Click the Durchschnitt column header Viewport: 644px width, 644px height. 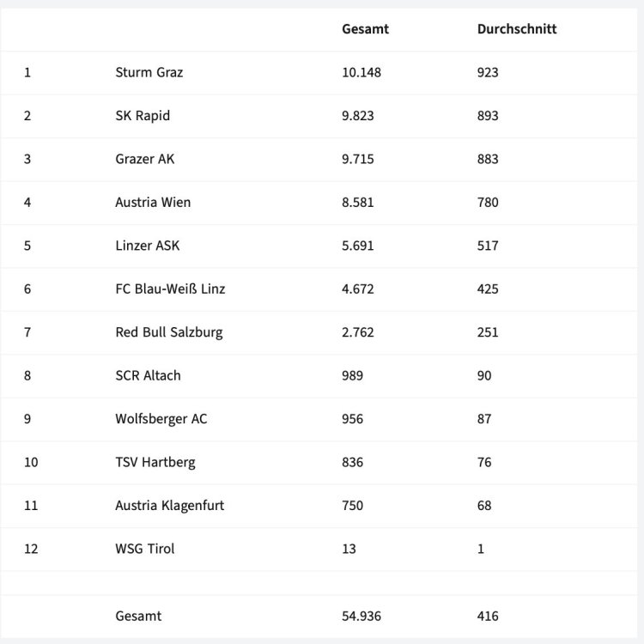pos(516,29)
